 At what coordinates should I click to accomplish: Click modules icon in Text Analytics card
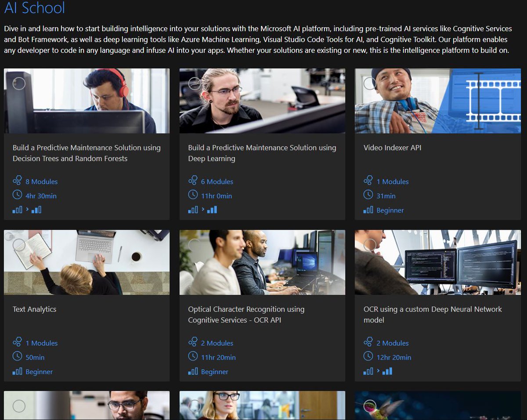[17, 342]
